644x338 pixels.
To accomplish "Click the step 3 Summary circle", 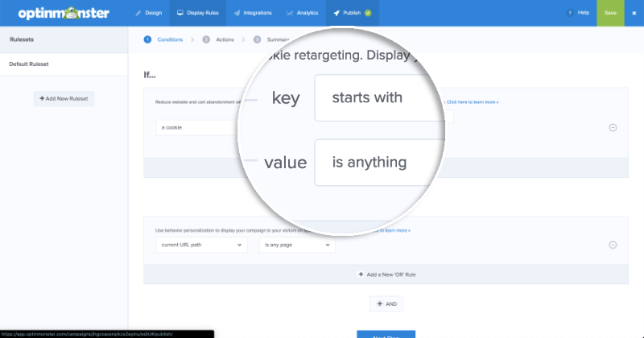I will coord(257,40).
